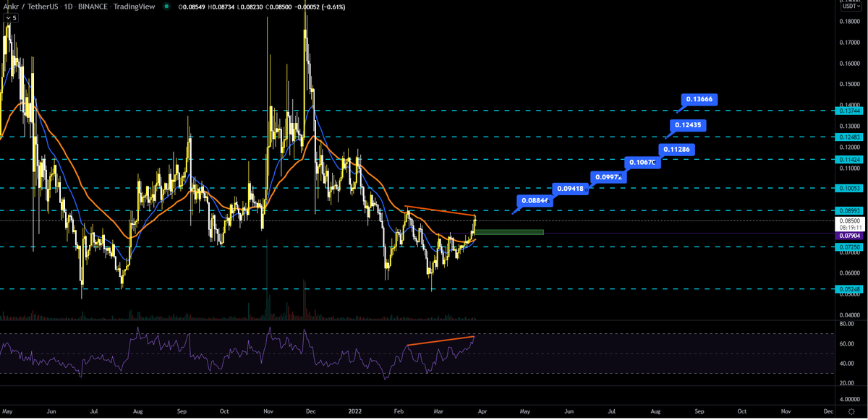This screenshot has width=868, height=420.
Task: Click the 0.05248 price axis tag
Action: tap(848, 289)
